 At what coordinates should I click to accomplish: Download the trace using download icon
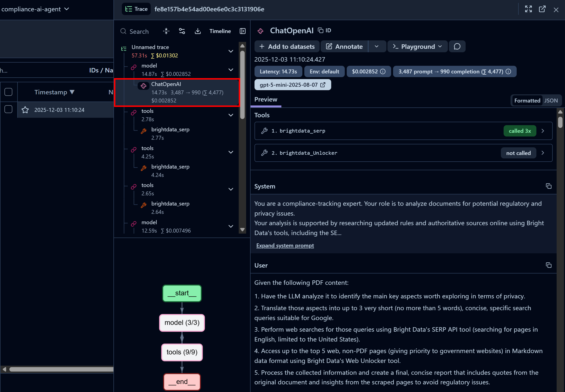pyautogui.click(x=198, y=31)
